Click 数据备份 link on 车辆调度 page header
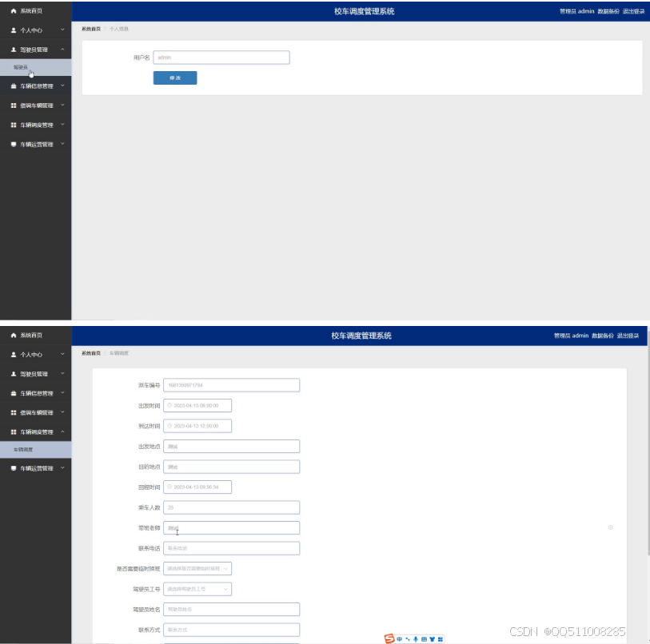 click(x=602, y=336)
